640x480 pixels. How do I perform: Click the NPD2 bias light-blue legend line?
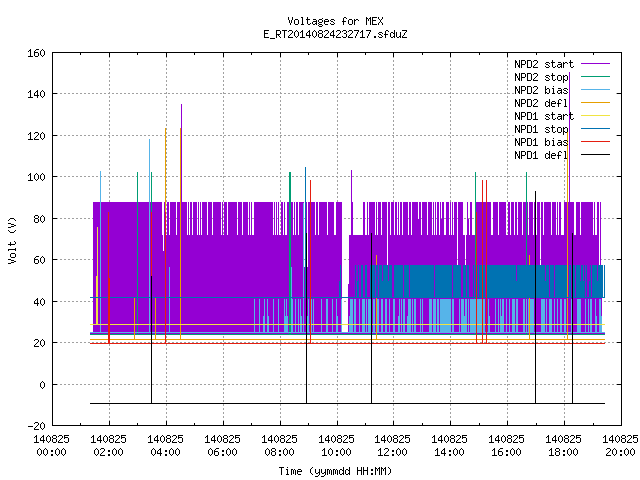pos(595,90)
